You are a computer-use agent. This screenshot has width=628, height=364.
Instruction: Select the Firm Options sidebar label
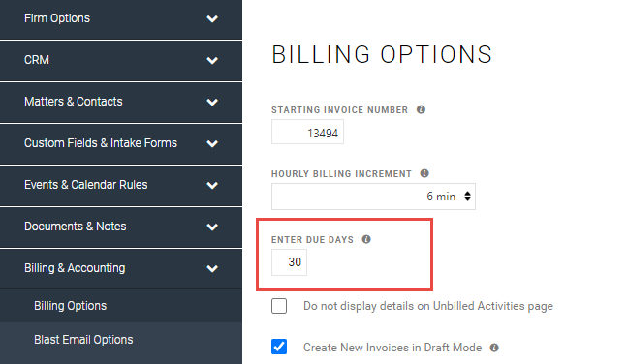[x=57, y=18]
